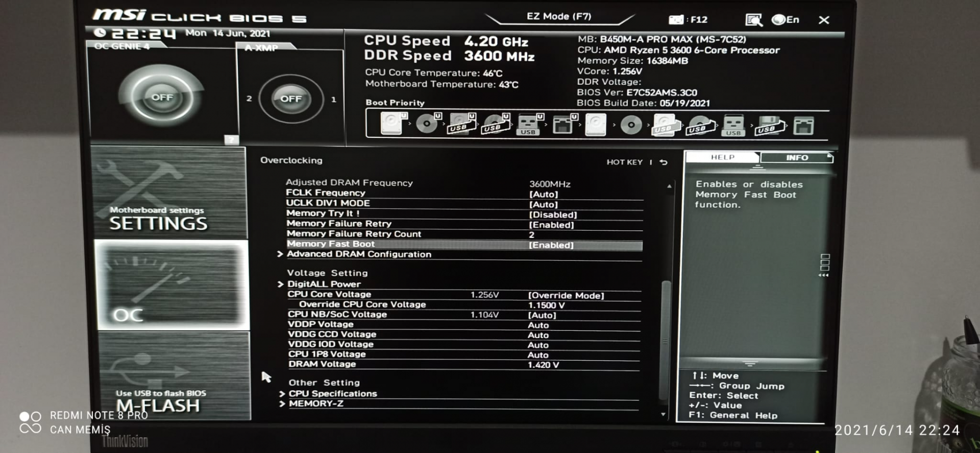This screenshot has height=453, width=980.
Task: Click the Overclocking page title
Action: click(291, 160)
